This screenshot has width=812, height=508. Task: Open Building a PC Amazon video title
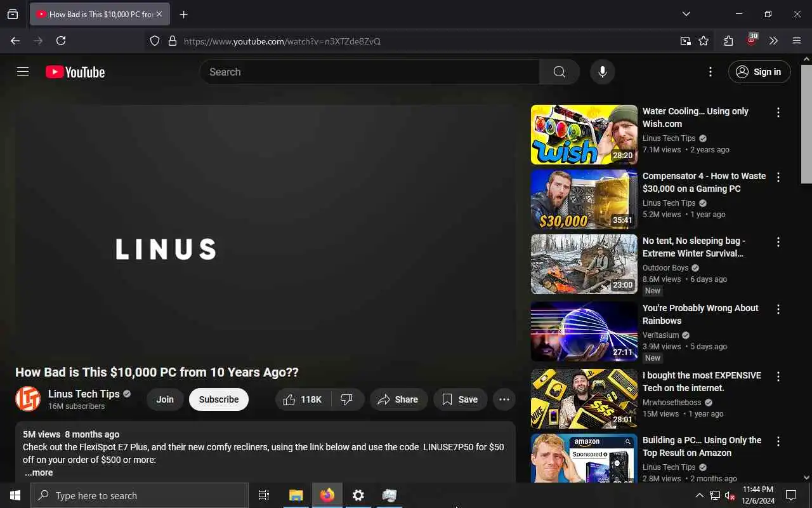pyautogui.click(x=702, y=446)
